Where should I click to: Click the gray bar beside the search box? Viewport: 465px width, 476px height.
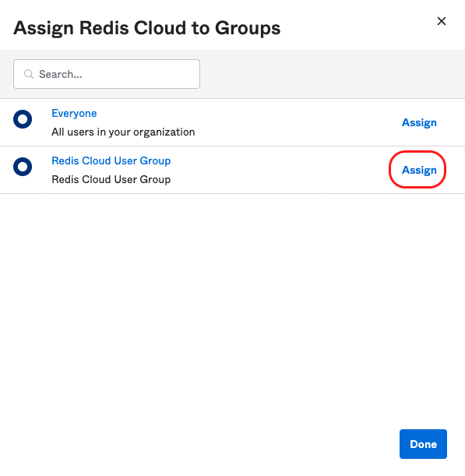pyautogui.click(x=332, y=74)
